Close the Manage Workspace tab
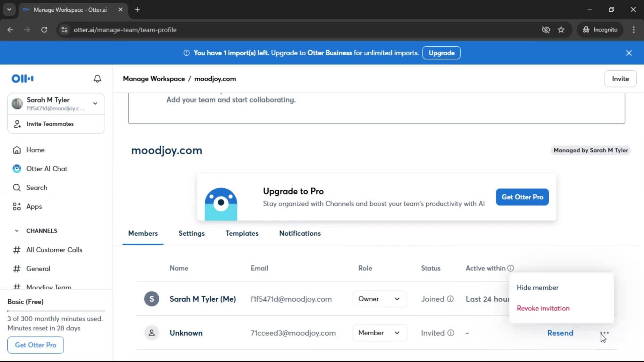Screen dimensions: 644x362 [120, 9]
